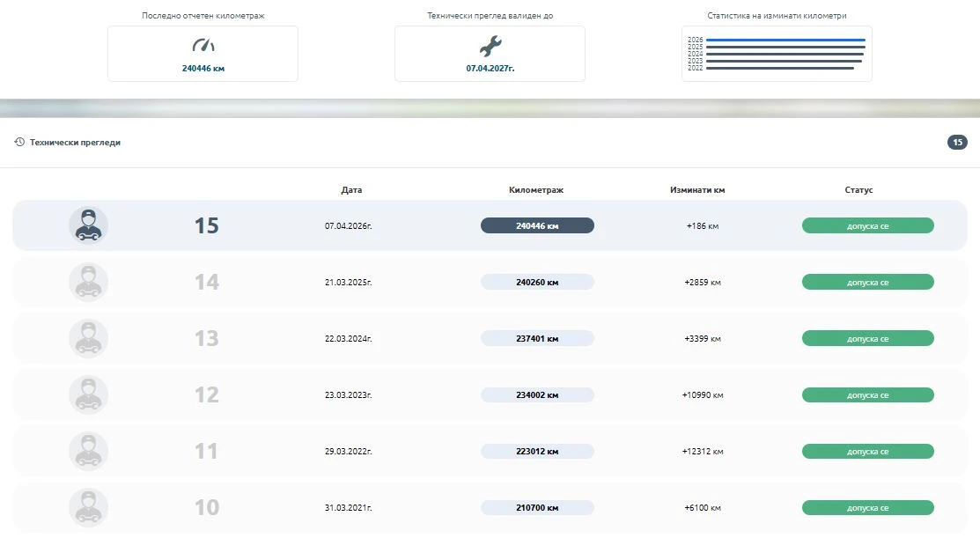Click the допуска се status for 21.03.2025
The image size is (980, 538).
867,283
